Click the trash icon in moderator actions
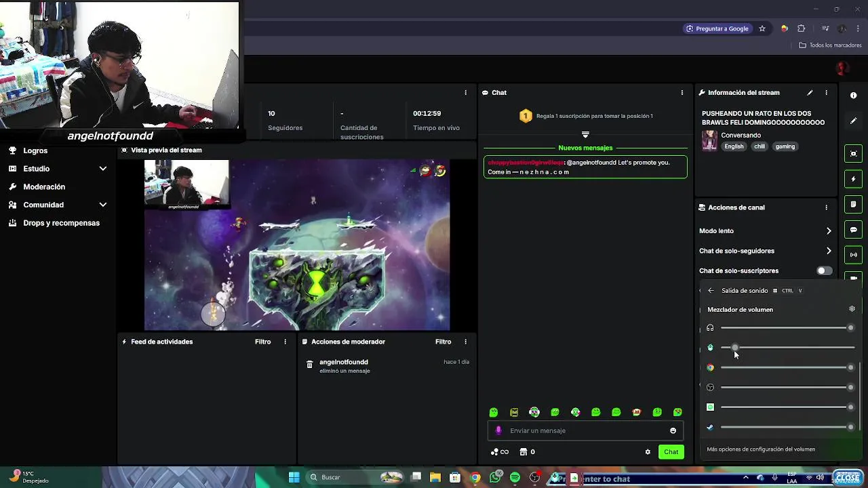Screen dimensions: 868x488 pyautogui.click(x=309, y=365)
